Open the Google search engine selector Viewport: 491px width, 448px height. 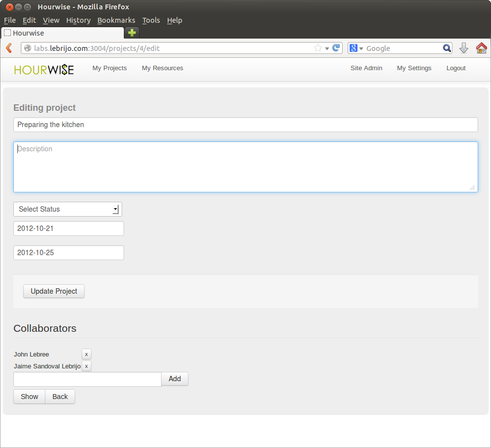click(357, 48)
